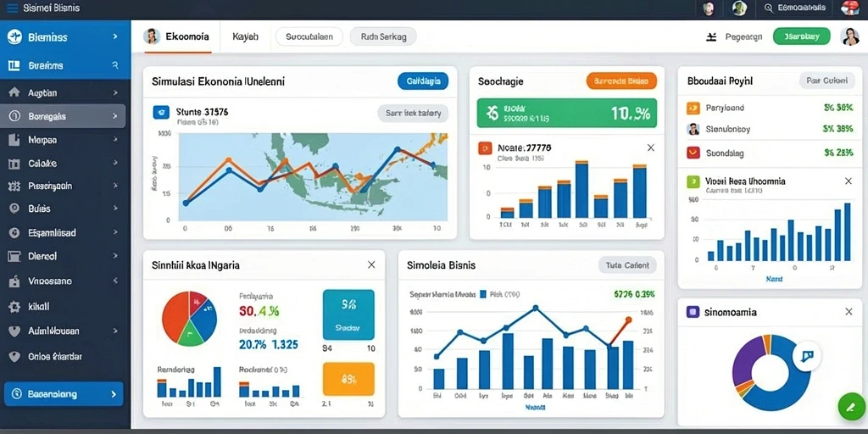Click the Vnpessano lock icon

[14, 281]
